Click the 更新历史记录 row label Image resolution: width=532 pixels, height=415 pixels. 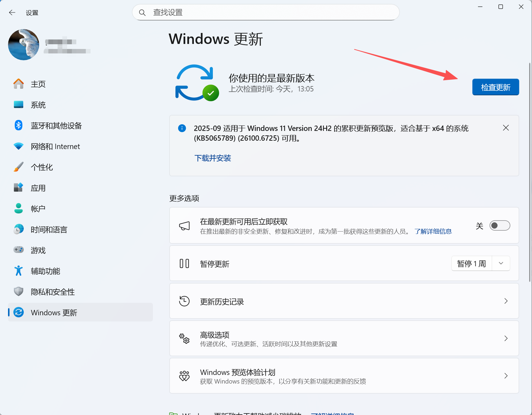click(x=222, y=302)
